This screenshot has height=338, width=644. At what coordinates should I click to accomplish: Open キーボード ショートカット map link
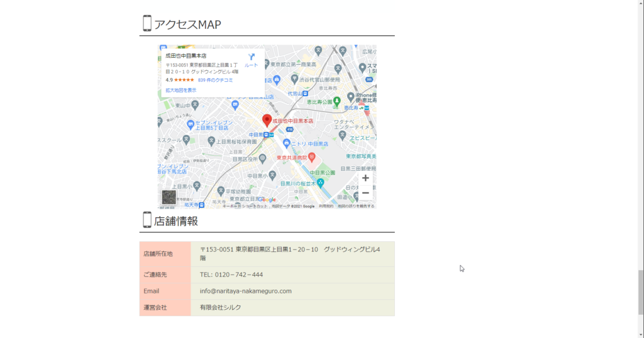click(x=245, y=206)
